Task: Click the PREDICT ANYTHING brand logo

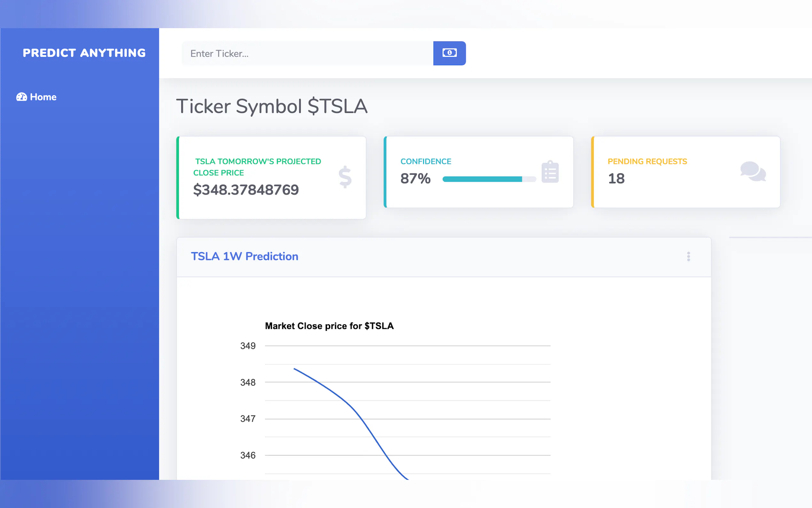Action: coord(84,53)
